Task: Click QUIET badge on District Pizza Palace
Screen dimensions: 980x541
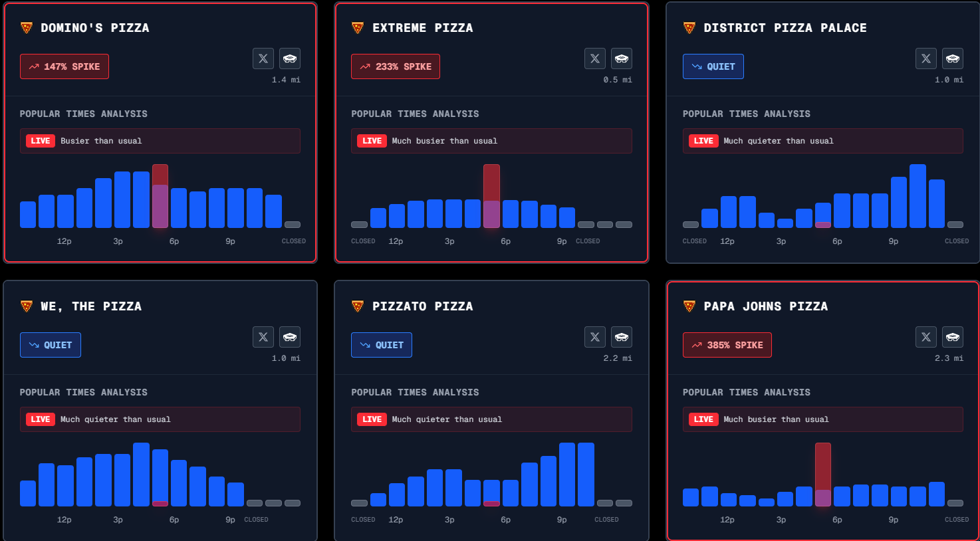Action: 713,66
